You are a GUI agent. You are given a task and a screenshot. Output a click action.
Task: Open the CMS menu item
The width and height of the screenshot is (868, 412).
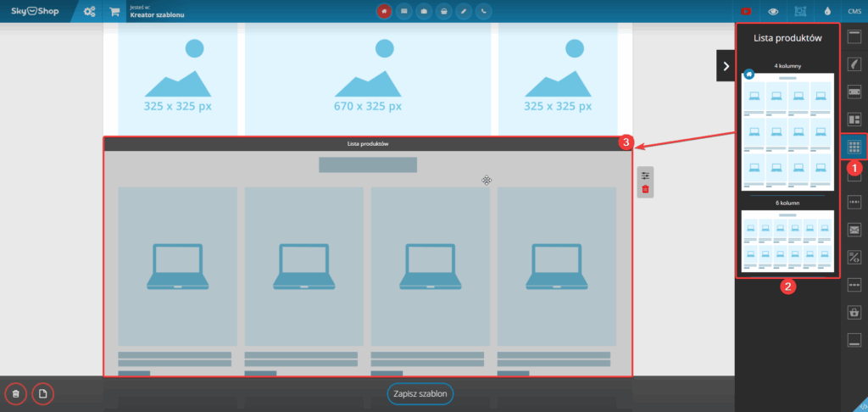(854, 11)
